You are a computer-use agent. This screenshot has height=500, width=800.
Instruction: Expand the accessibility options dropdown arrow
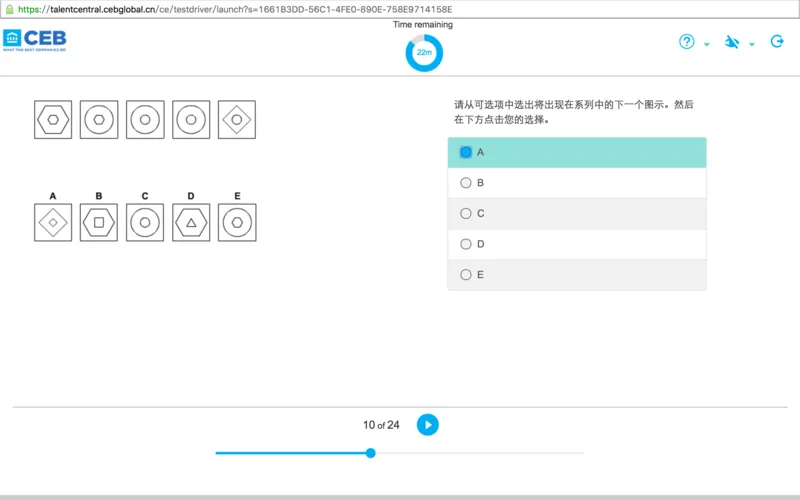(752, 44)
